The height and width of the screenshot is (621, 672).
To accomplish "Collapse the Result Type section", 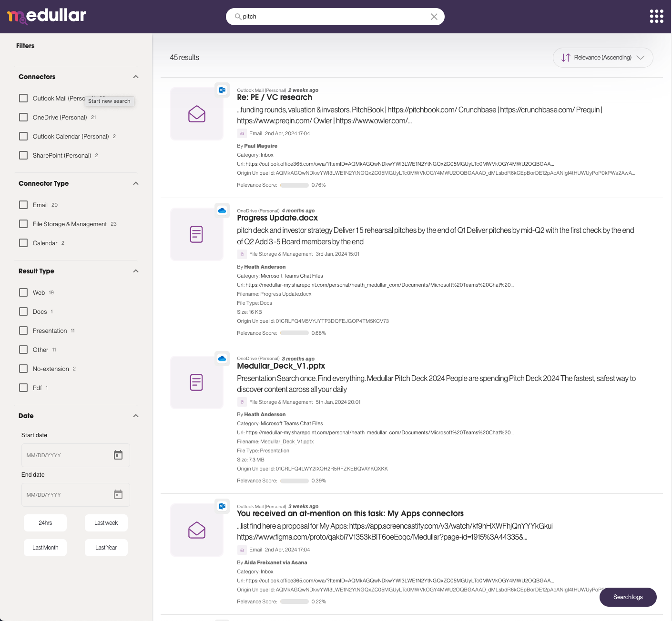I will click(136, 271).
